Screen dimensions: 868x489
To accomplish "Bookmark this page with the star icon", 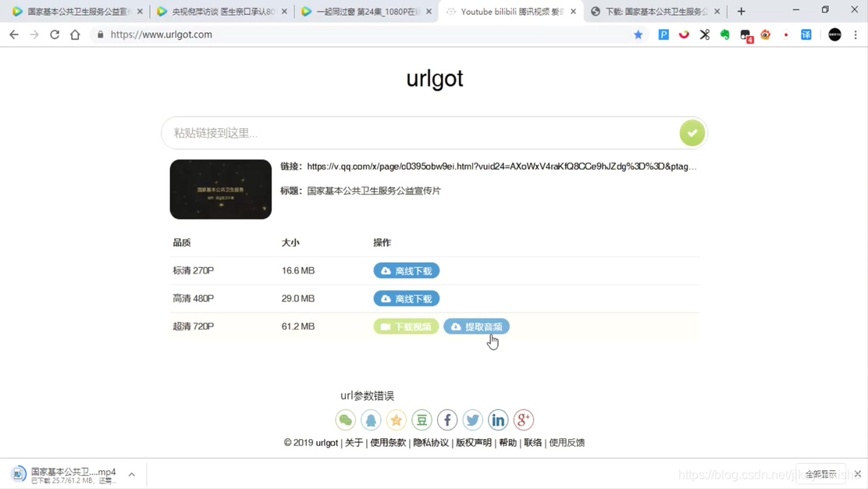I will 639,34.
